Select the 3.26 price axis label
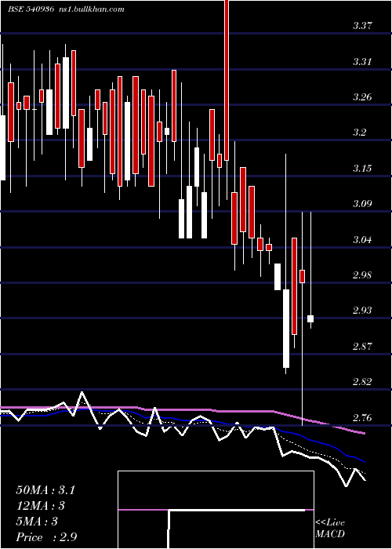The width and height of the screenshot is (392, 549). coord(362,97)
